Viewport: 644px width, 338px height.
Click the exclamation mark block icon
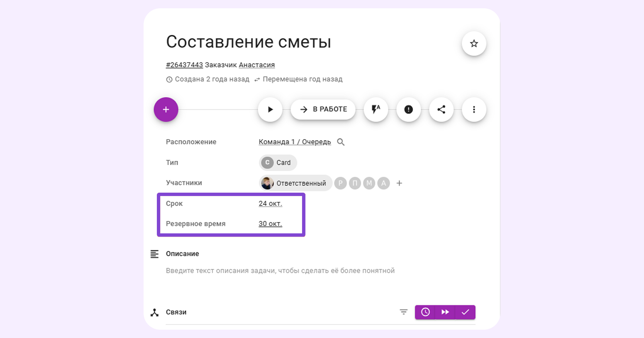coord(408,110)
